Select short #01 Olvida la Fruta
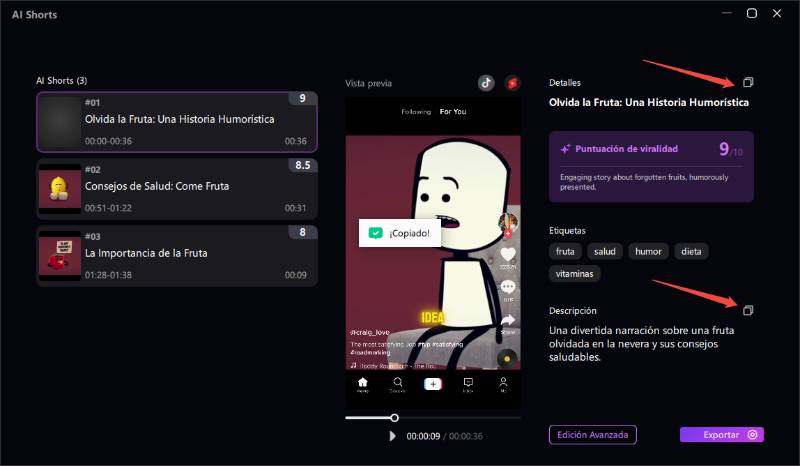 [176, 120]
